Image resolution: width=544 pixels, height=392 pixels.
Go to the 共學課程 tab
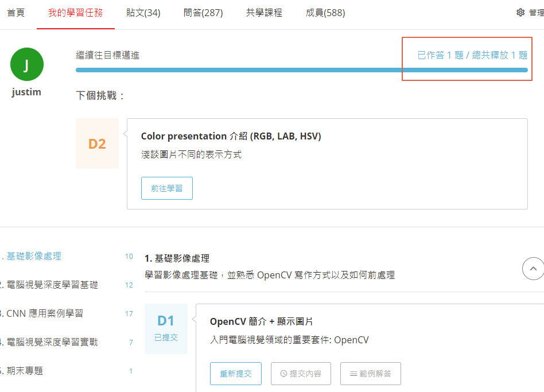[264, 13]
